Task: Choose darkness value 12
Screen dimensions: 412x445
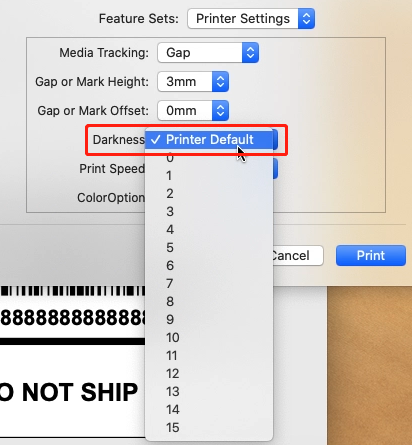Action: point(209,374)
